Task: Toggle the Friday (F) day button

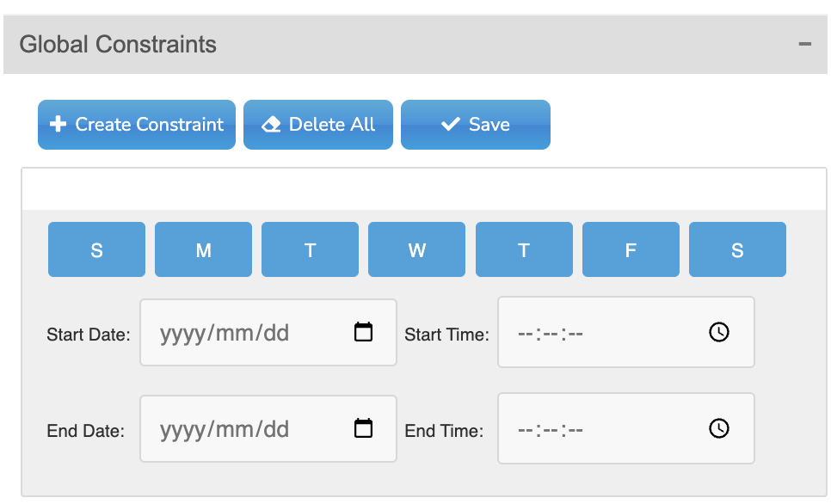Action: coord(631,249)
